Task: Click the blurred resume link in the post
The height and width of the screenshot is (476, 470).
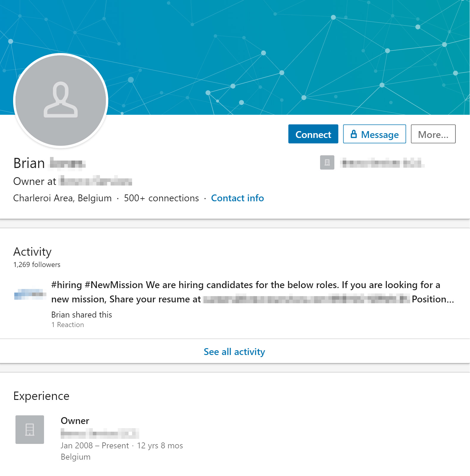Action: (307, 299)
